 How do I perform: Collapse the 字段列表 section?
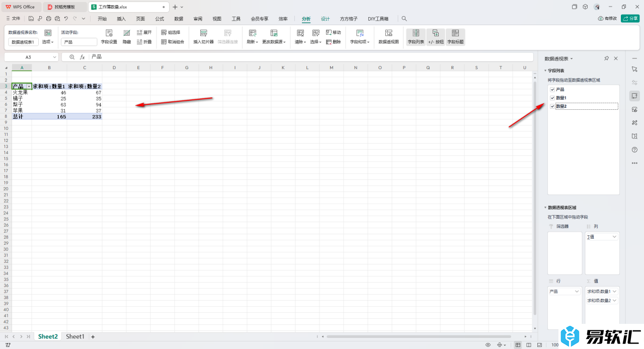545,71
